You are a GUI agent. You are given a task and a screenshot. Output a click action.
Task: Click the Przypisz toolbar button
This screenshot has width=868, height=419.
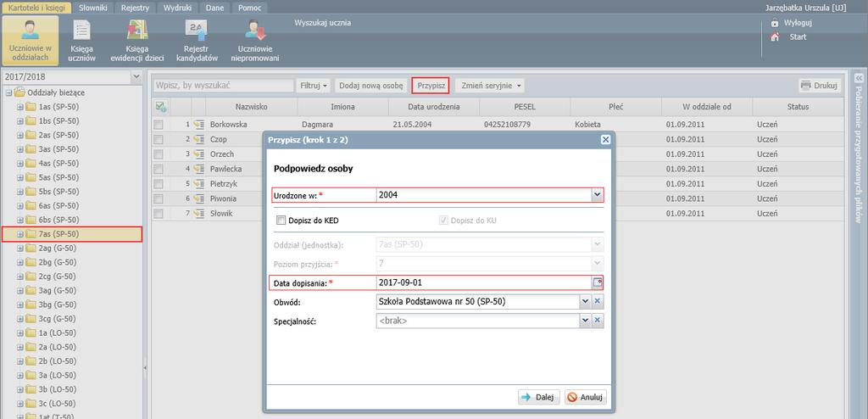[431, 86]
